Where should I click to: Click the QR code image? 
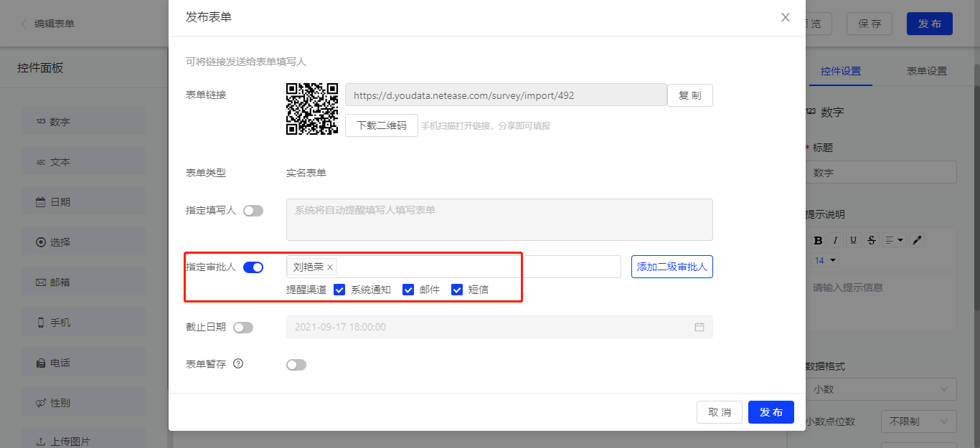pos(312,109)
